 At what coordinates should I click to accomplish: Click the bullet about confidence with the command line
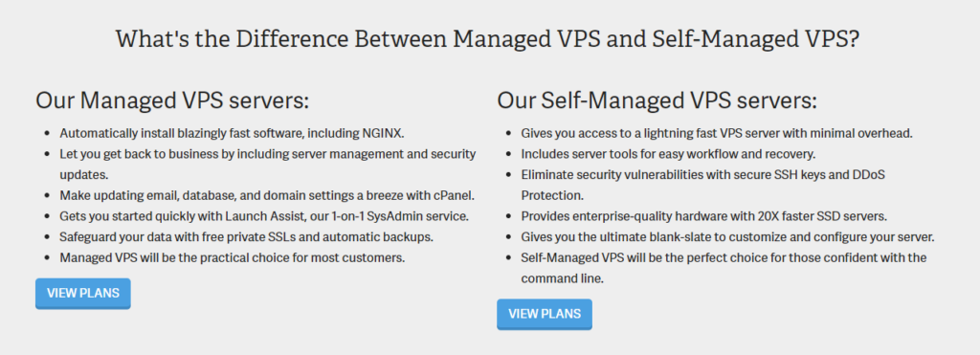point(724,268)
